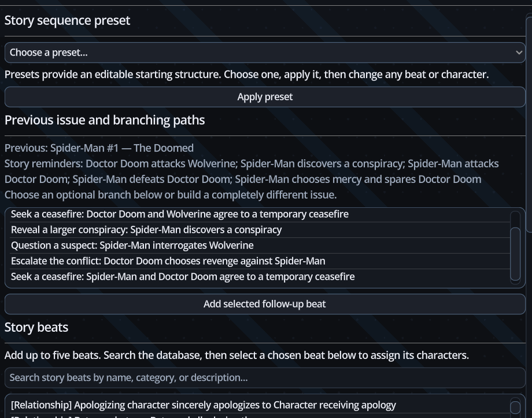Screen dimensions: 532x418
Task: Click the Previous issue and branching paths heading
Action: (x=105, y=120)
